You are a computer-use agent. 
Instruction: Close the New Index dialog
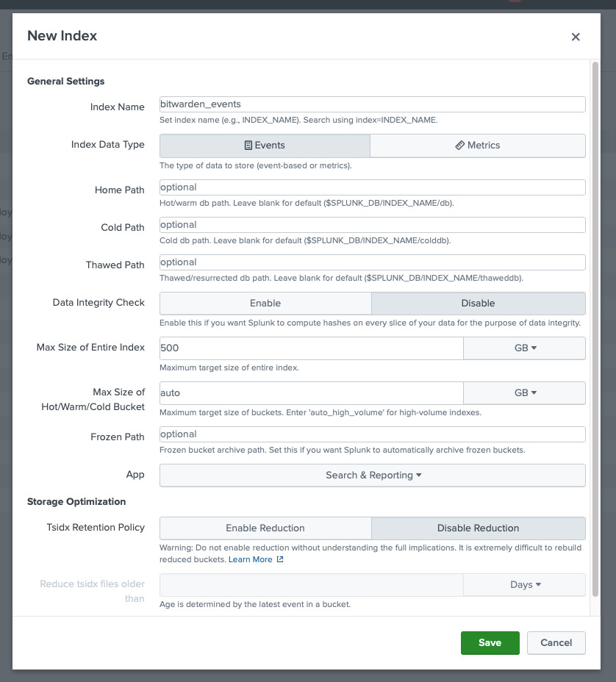coord(576,37)
